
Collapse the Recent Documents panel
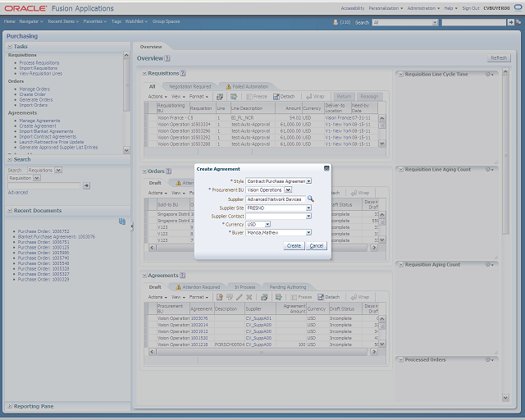[10, 210]
